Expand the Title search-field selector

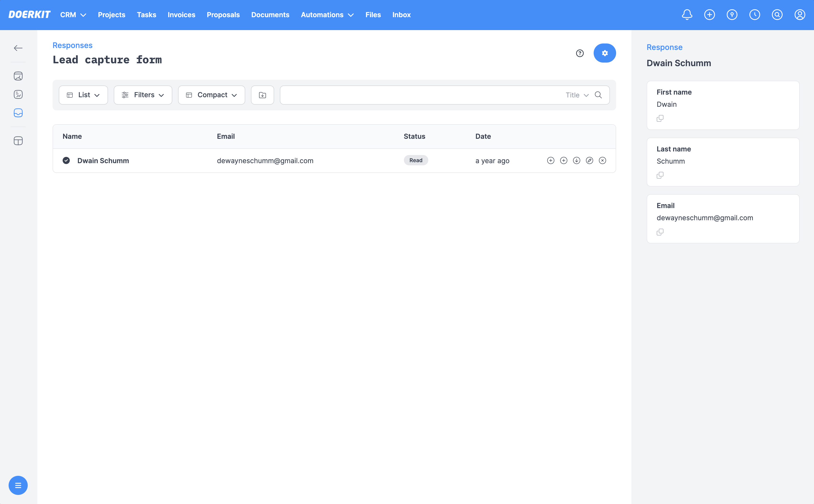coord(577,95)
